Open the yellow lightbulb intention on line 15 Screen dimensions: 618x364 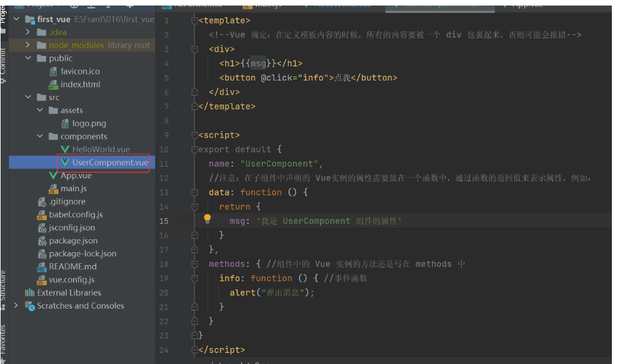[x=207, y=219]
